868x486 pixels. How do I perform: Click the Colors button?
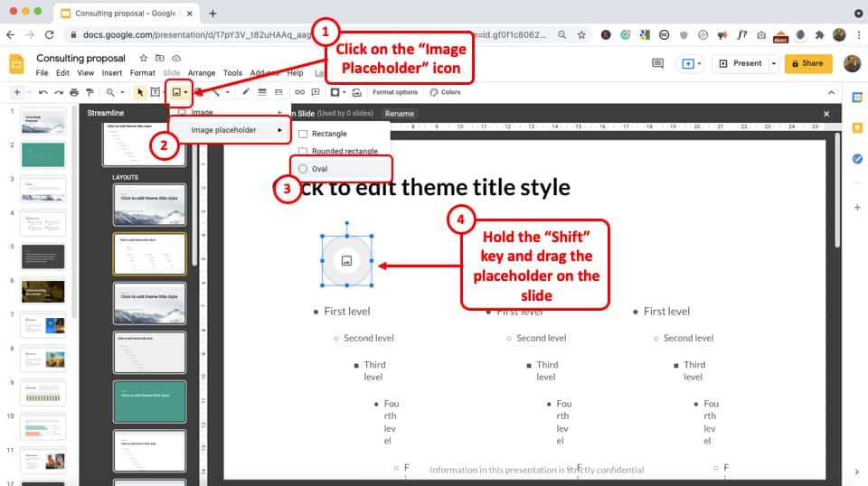[446, 92]
